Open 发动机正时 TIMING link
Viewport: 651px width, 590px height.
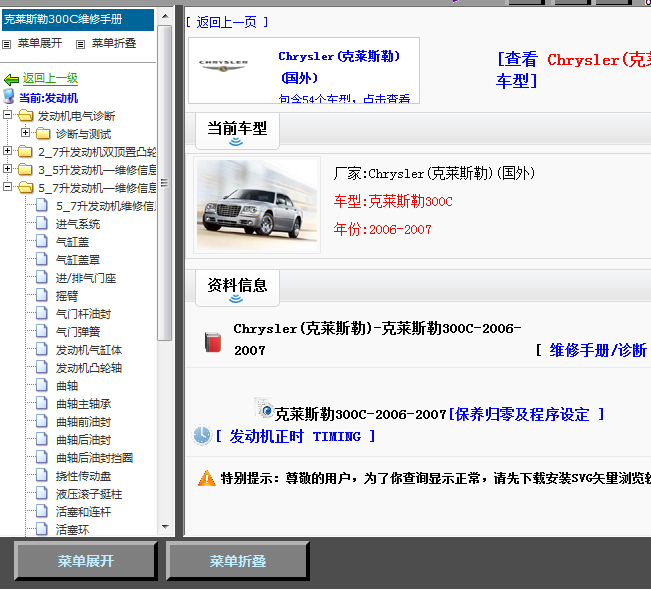(296, 436)
